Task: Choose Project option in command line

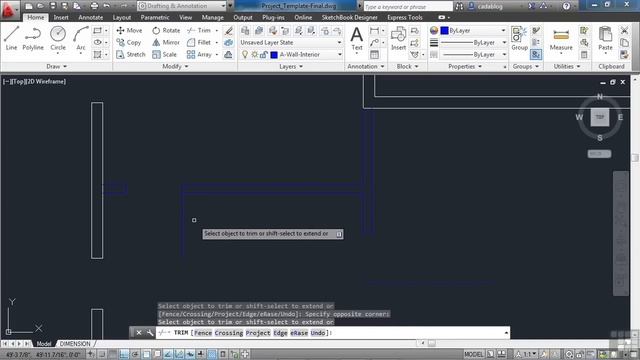Action: [258, 333]
